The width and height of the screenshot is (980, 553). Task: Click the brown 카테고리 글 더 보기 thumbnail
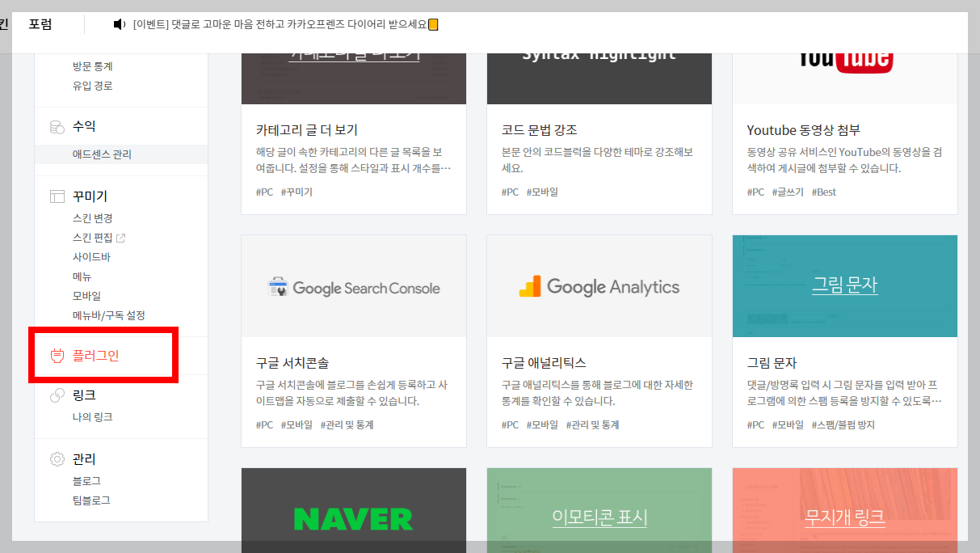[x=354, y=78]
